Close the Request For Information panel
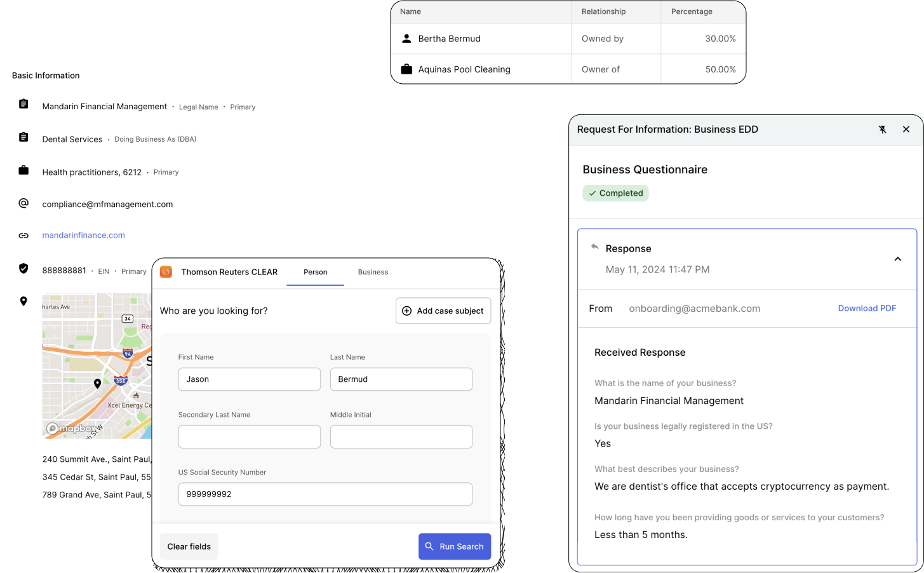The height and width of the screenshot is (573, 924). 906,130
